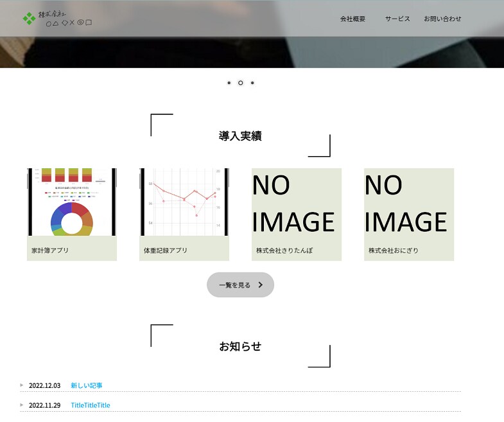This screenshot has width=504, height=422.
Task: Select the first slider dot
Action: [229, 83]
